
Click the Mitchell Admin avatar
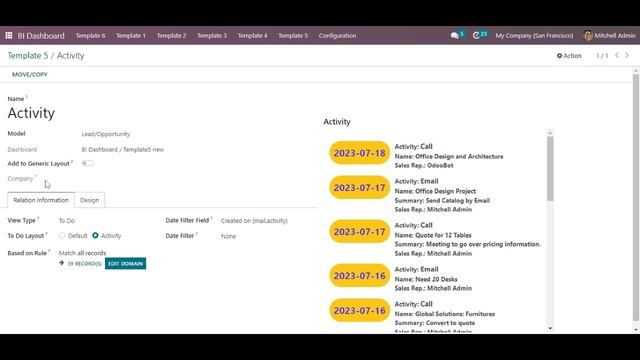tap(588, 36)
